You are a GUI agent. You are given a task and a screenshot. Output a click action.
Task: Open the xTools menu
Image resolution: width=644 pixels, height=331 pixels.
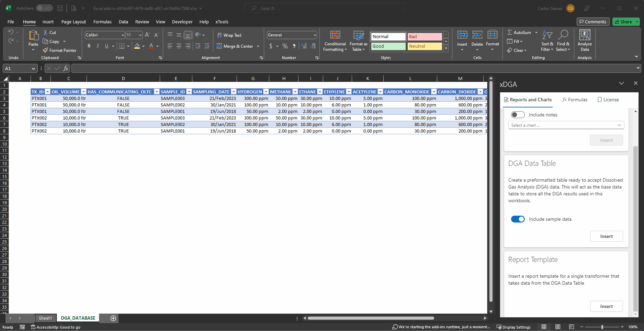(222, 22)
